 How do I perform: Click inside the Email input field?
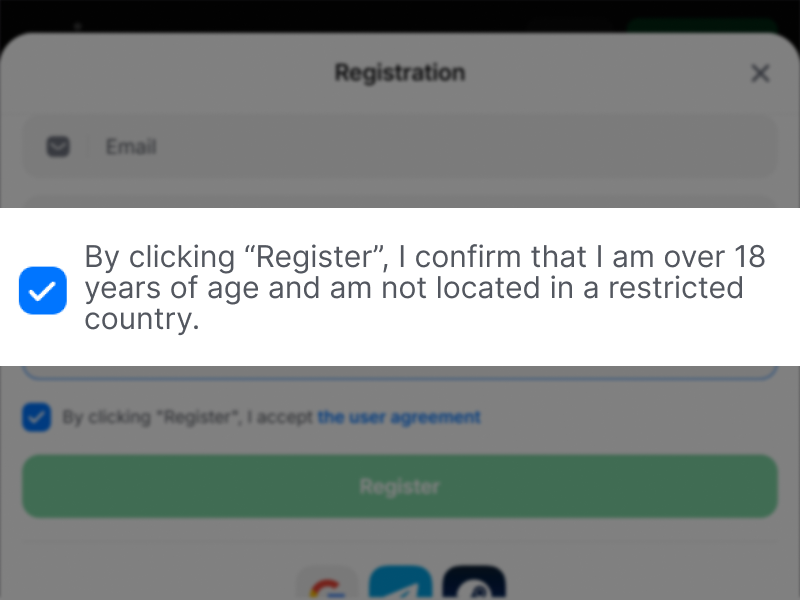(x=400, y=146)
